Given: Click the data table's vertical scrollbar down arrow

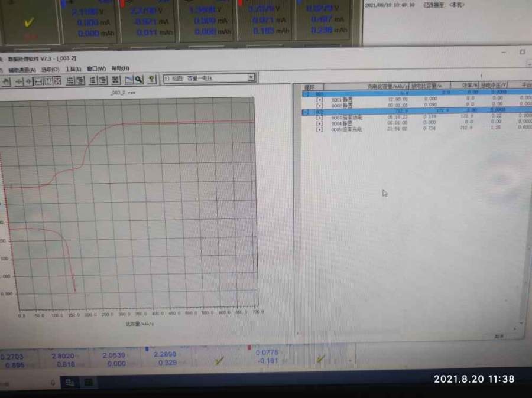Looking at the screenshot, I should 521,323.
